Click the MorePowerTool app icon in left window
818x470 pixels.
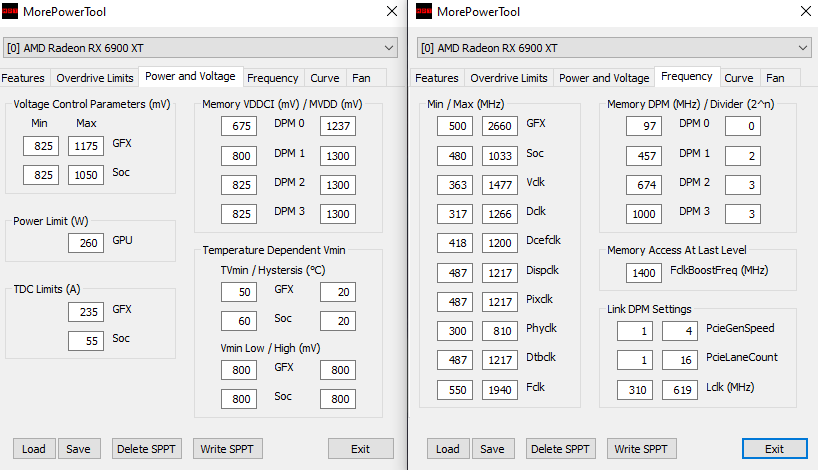click(x=10, y=11)
